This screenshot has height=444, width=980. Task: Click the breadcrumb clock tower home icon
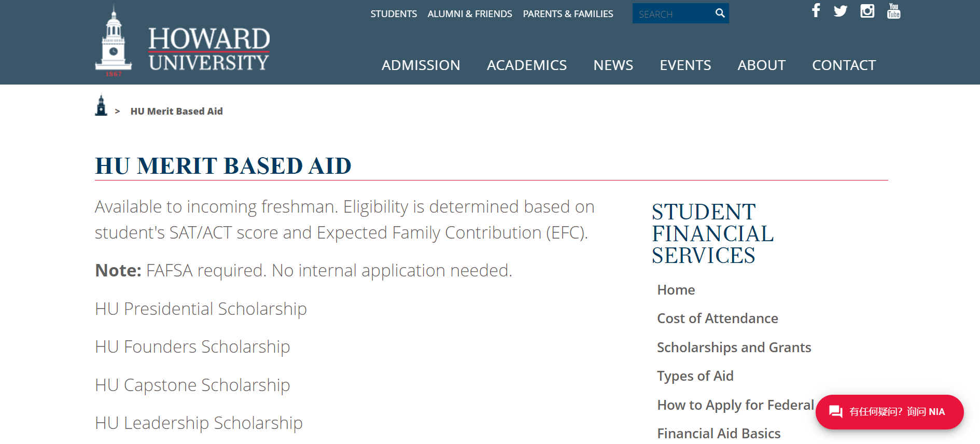(101, 105)
